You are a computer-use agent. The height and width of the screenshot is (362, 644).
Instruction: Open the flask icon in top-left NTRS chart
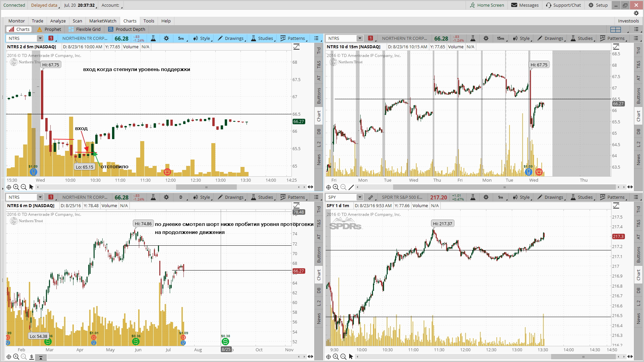(153, 38)
